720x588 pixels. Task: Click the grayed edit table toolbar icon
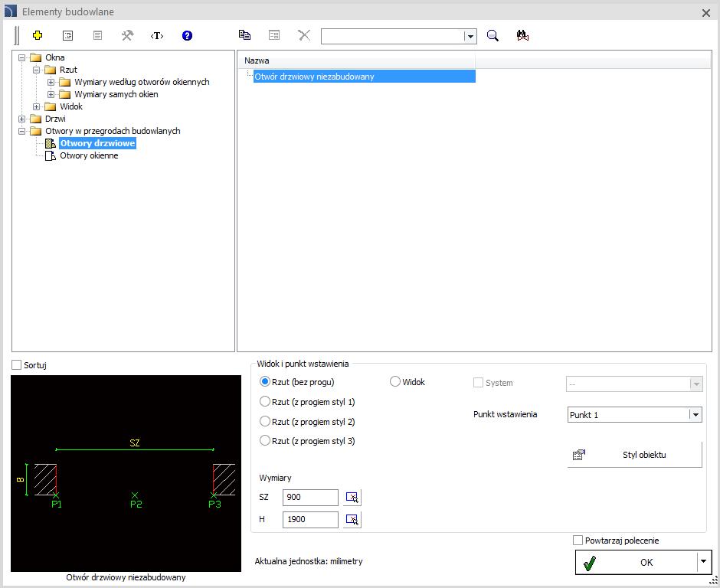274,35
